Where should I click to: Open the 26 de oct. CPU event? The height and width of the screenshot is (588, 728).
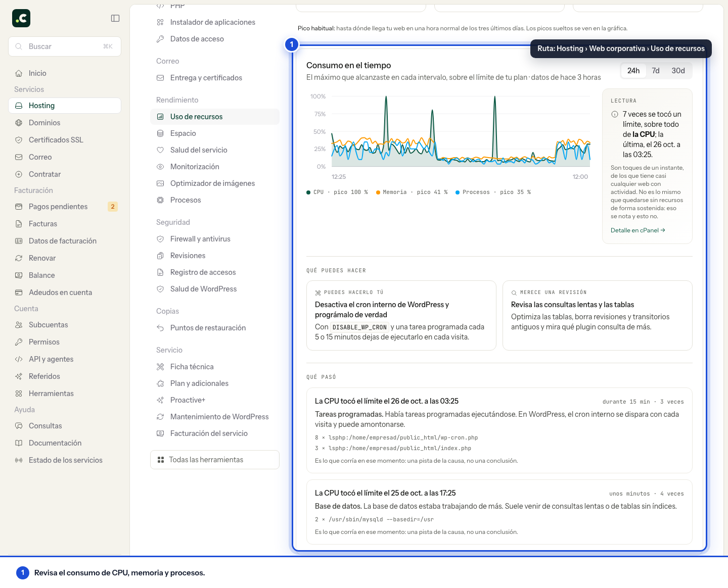tap(499, 430)
